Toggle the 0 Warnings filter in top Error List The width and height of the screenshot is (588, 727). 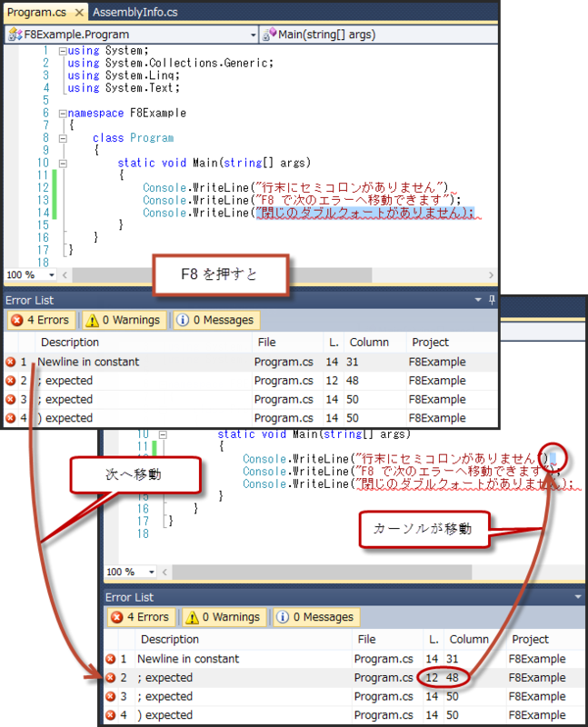pyautogui.click(x=124, y=320)
